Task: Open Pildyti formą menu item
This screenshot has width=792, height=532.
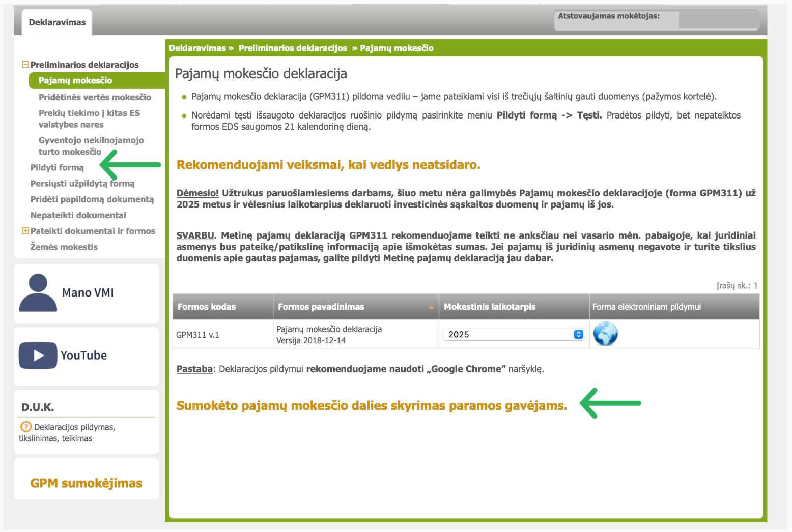Action: pos(57,167)
